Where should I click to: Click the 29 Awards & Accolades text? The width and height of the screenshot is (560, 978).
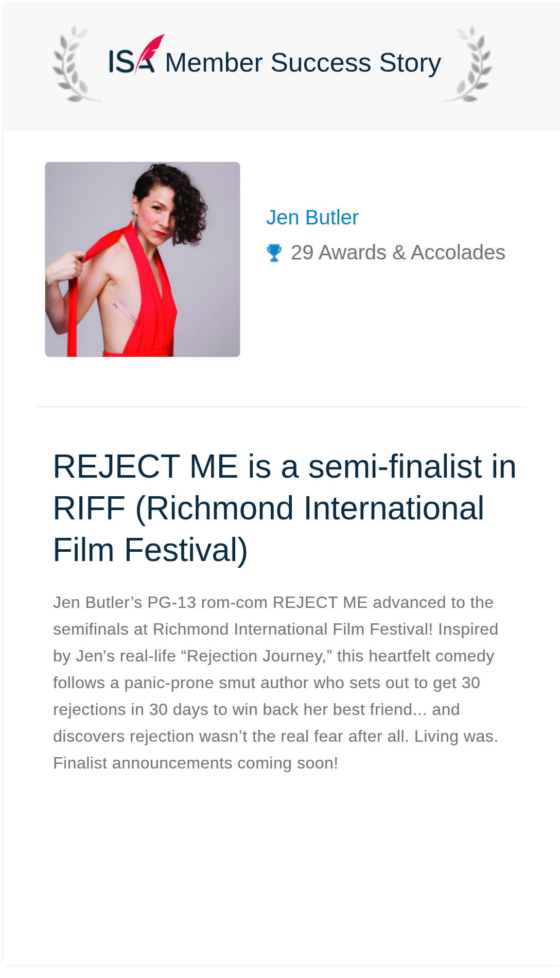(x=398, y=253)
